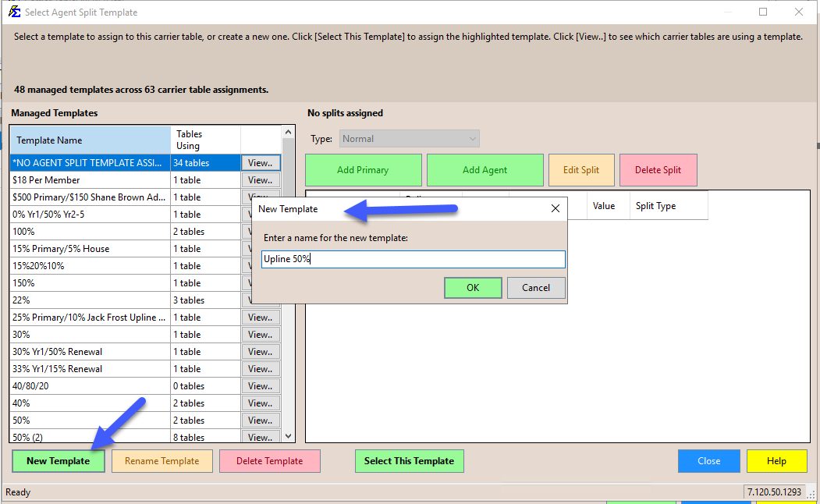Create a New Template
Viewport: 820px width, 504px height.
(59, 461)
